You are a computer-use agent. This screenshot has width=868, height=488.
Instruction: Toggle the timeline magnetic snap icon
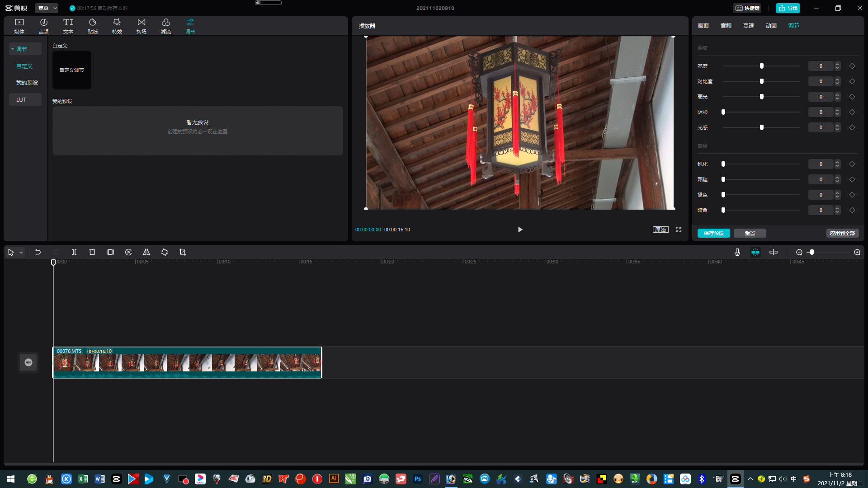pos(755,252)
